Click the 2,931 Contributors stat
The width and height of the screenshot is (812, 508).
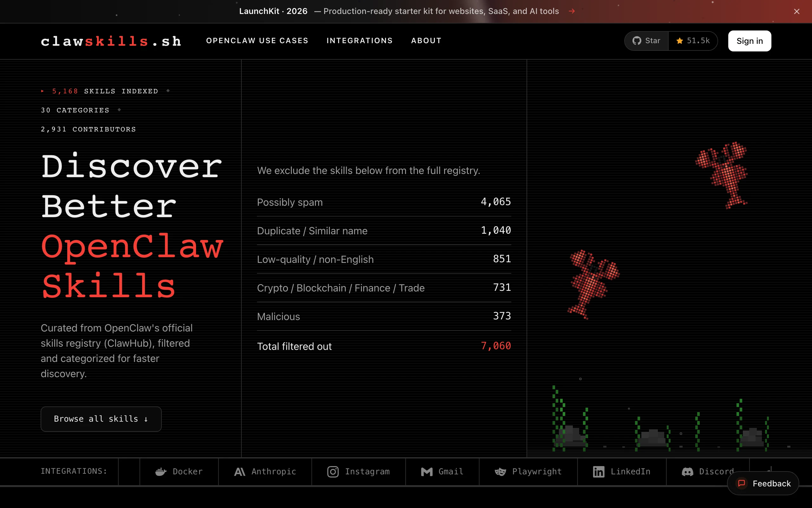[88, 129]
